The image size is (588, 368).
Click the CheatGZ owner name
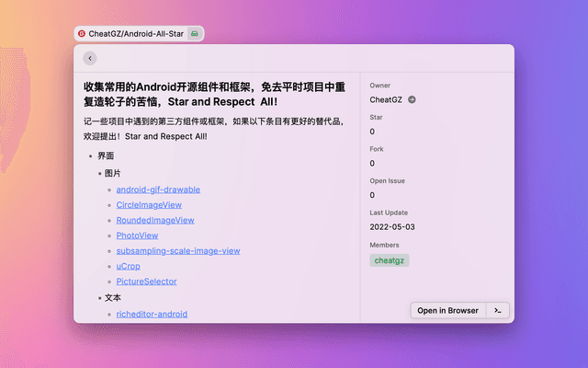coord(386,99)
